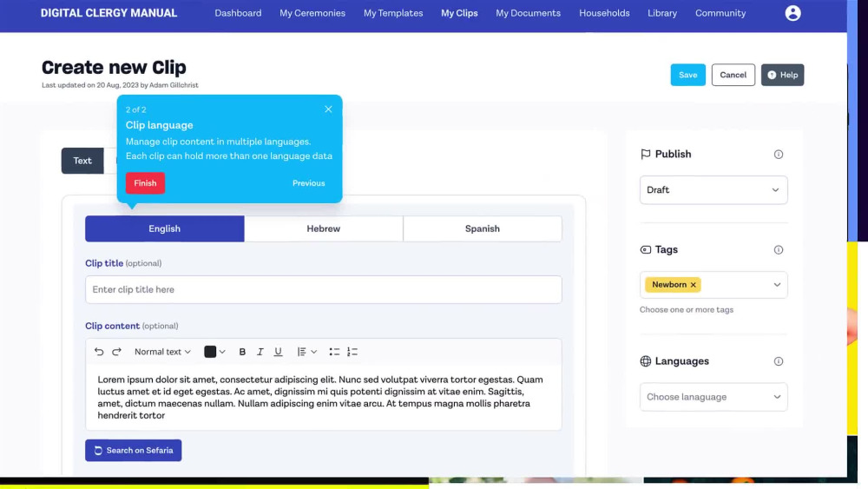Insert a bulleted list

334,352
